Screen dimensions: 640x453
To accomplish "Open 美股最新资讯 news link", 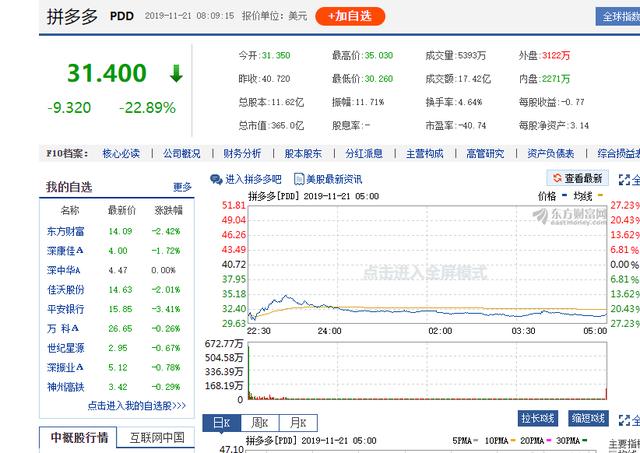I will (x=334, y=179).
